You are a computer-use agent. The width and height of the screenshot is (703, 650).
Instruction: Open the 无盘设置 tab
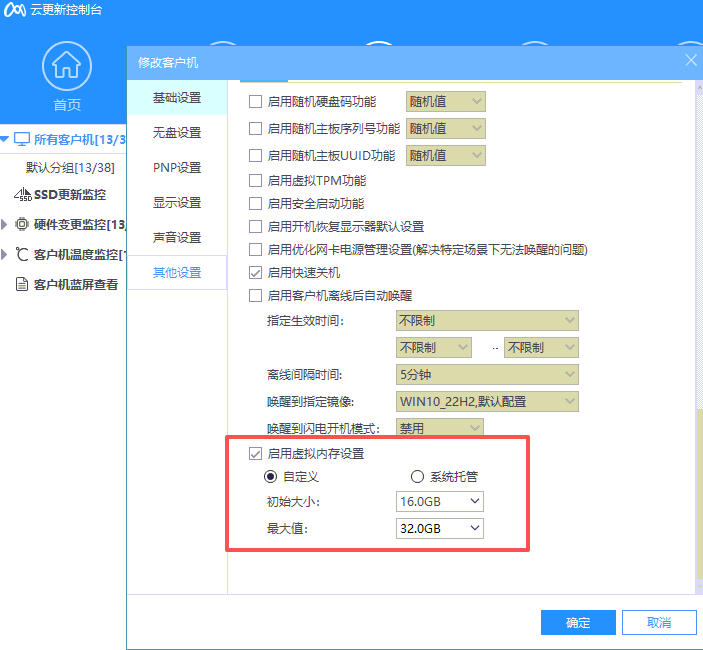(x=177, y=132)
